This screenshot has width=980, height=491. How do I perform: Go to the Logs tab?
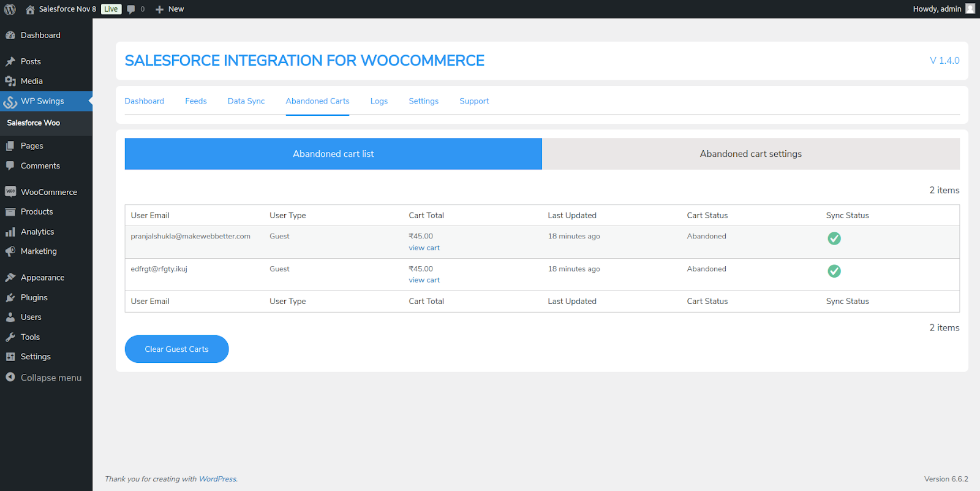coord(379,101)
